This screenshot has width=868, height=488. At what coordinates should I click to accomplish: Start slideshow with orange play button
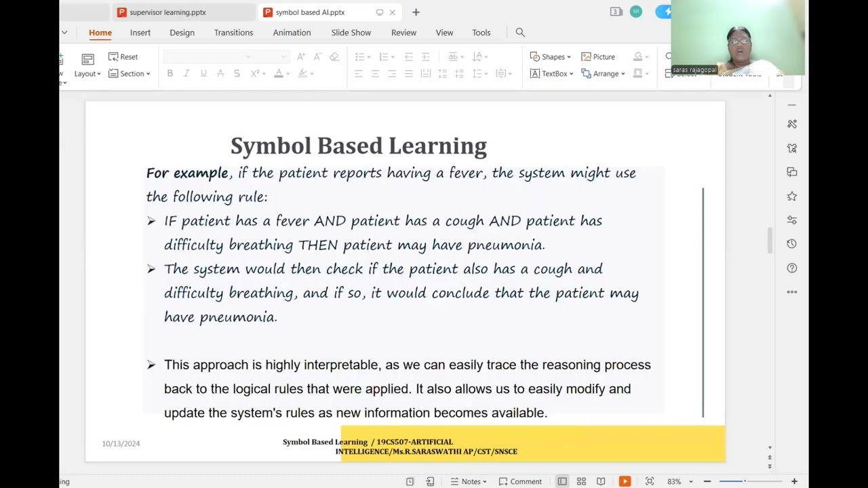625,481
